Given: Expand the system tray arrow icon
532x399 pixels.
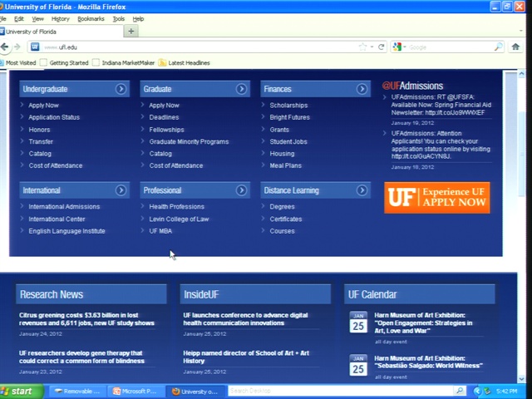Looking at the screenshot, I should (x=477, y=392).
